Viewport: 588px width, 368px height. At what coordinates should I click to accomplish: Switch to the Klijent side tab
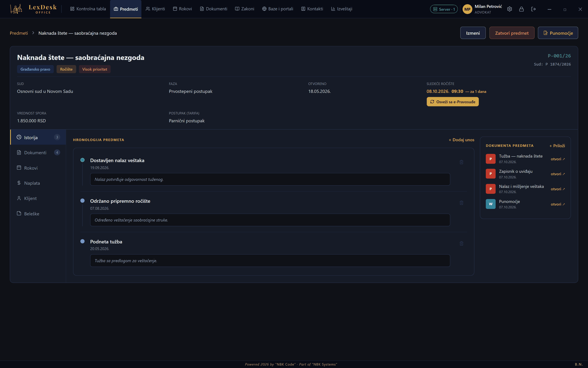tap(38, 198)
